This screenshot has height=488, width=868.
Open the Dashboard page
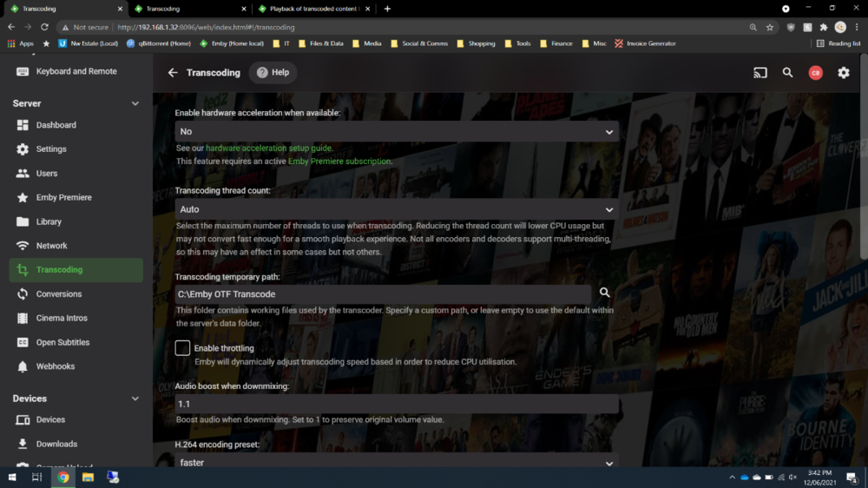(76, 125)
